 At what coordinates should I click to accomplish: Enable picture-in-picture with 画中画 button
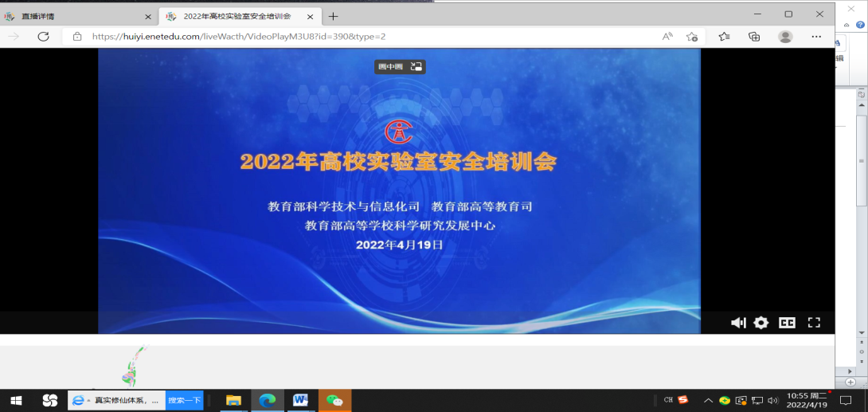(x=400, y=67)
